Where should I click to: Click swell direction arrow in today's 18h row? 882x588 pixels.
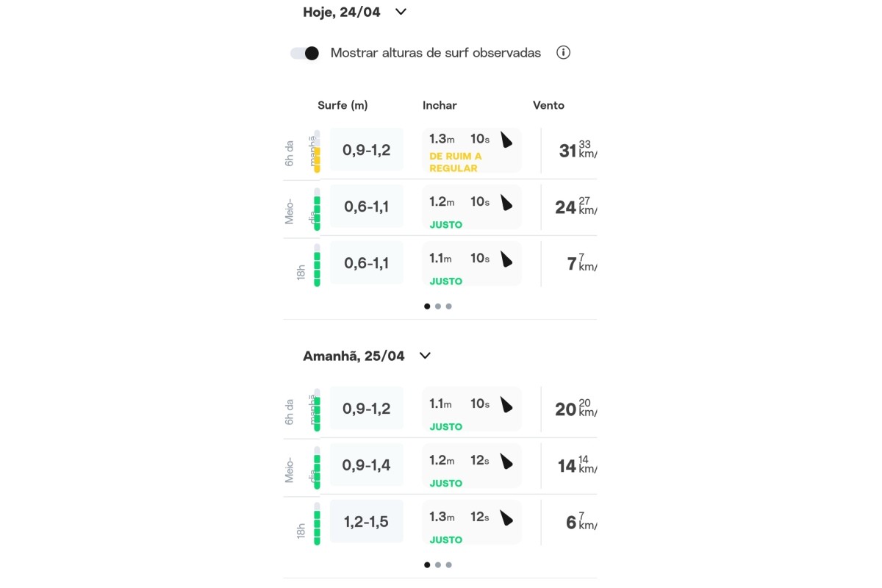pos(506,259)
